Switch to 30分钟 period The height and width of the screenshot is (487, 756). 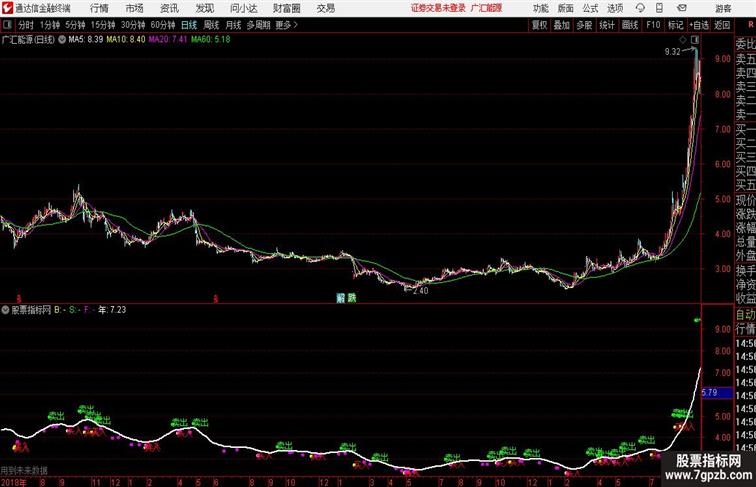(x=133, y=25)
